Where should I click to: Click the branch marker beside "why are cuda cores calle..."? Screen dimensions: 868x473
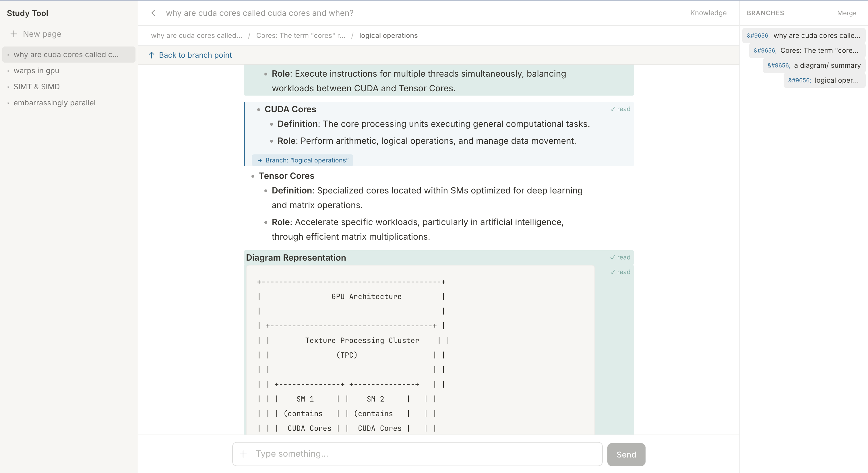(758, 35)
